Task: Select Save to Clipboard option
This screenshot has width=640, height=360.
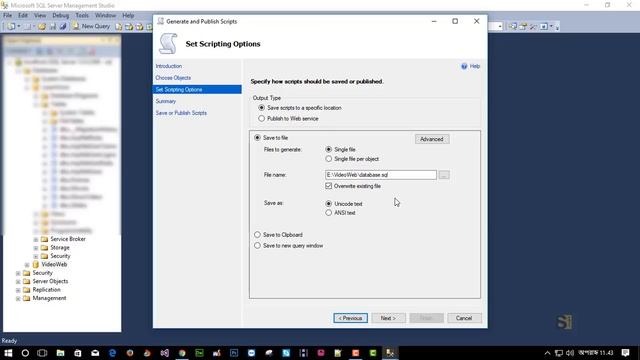Action: (257, 235)
